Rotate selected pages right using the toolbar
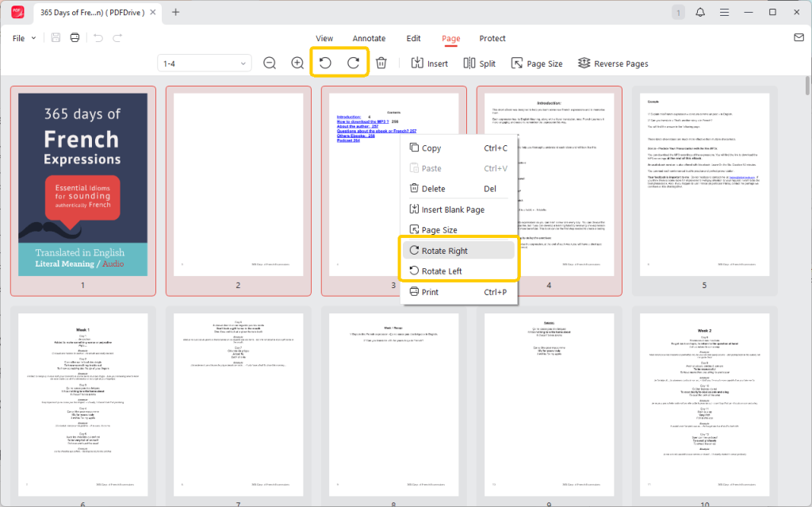 [x=351, y=62]
